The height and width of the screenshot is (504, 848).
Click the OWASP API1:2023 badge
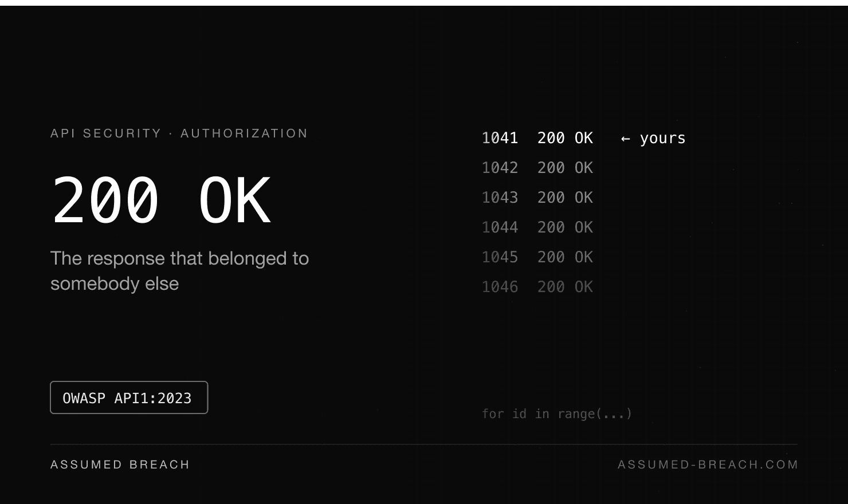coord(129,397)
